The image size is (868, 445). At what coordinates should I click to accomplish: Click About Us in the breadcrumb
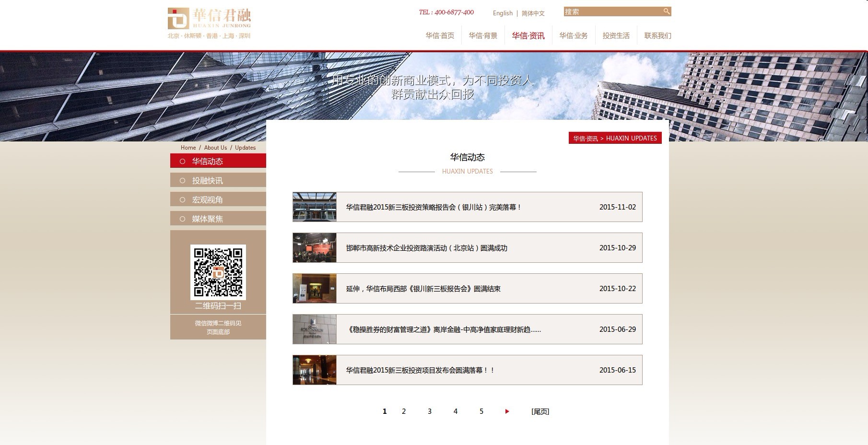point(215,148)
